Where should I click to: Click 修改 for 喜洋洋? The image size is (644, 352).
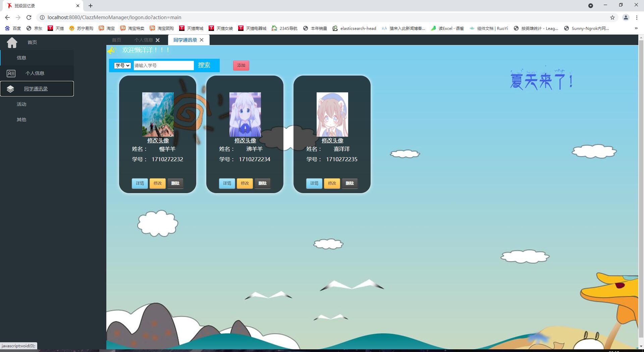click(x=332, y=183)
